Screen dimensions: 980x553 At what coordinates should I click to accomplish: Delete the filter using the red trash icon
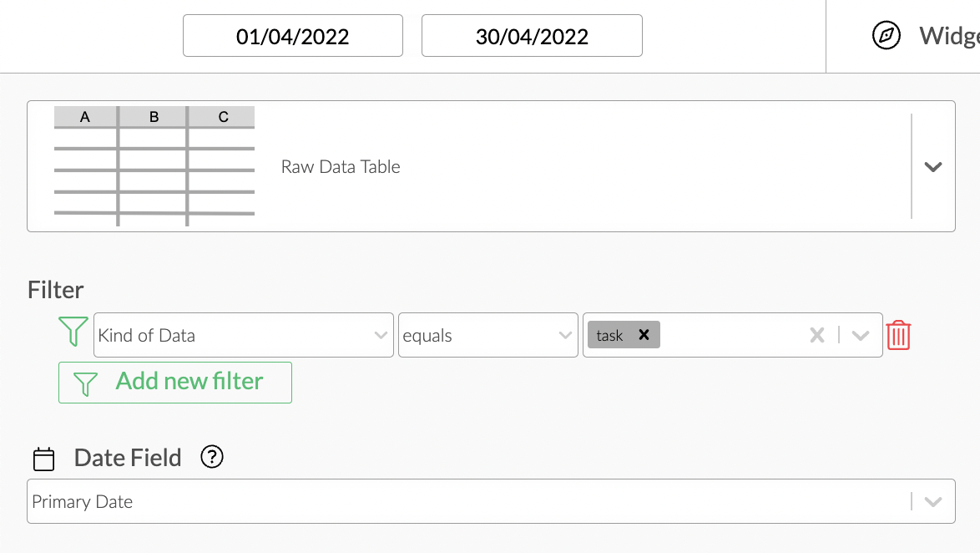coord(899,334)
